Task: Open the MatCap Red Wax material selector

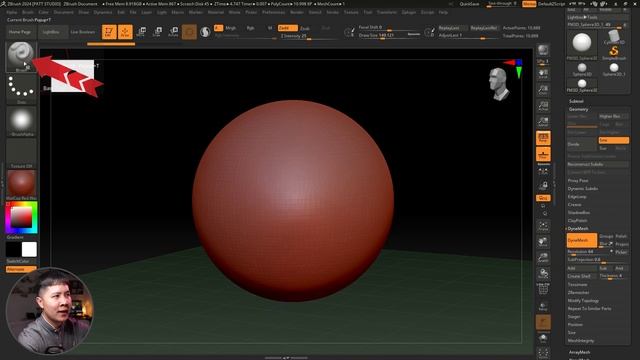Action: (21, 185)
